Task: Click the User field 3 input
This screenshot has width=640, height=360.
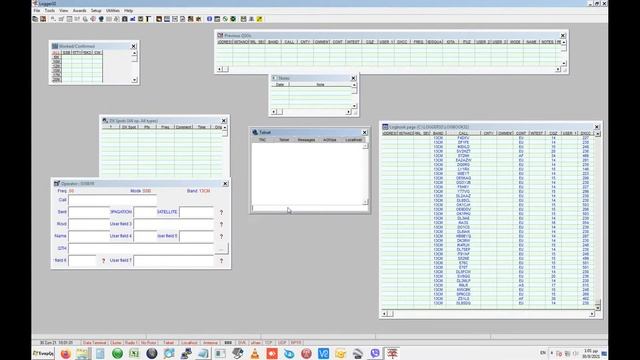Action: pos(173,224)
